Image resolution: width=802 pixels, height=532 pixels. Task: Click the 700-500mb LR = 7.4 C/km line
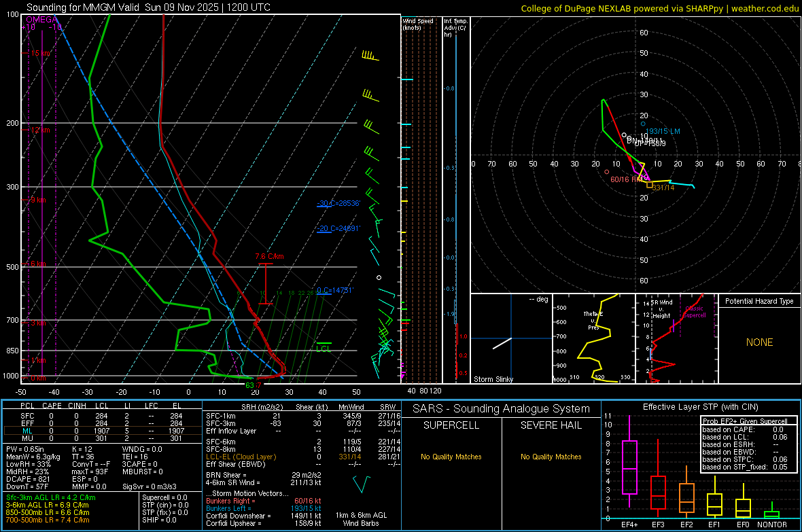coord(48,520)
